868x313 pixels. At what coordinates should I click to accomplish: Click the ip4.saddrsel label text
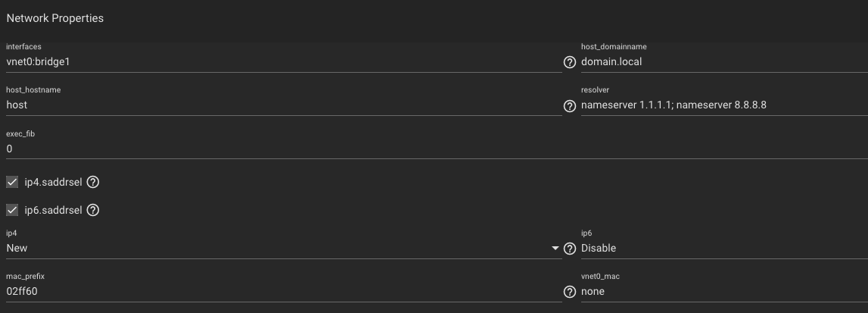53,182
